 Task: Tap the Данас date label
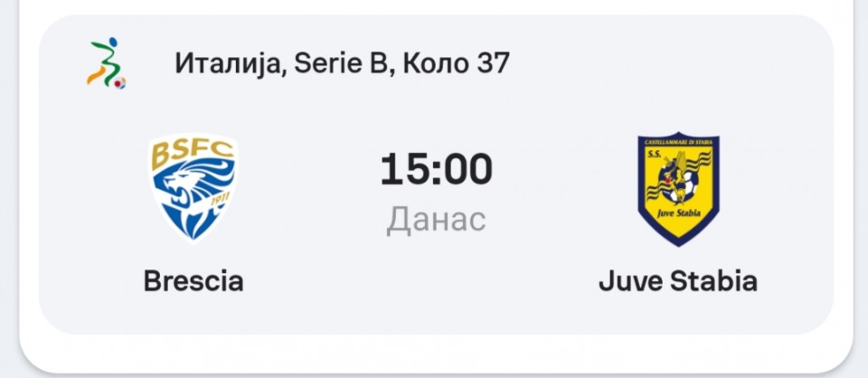[x=436, y=219]
